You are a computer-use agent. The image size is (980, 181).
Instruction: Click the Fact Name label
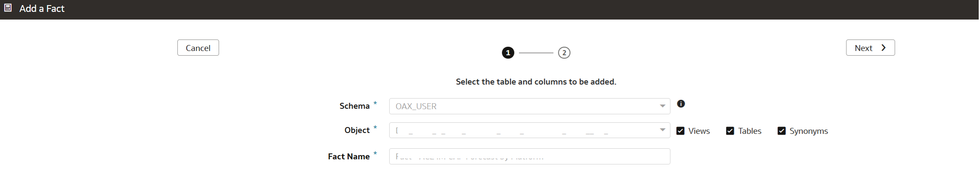point(349,156)
